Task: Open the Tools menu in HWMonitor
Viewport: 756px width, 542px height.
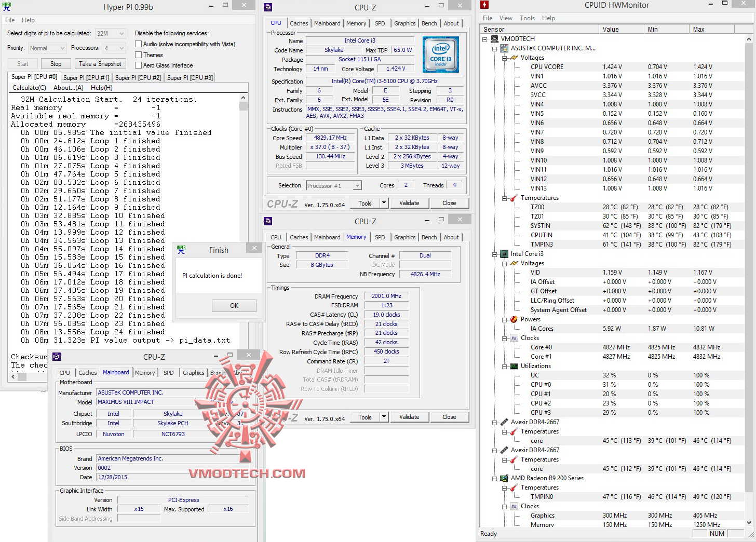Action: click(527, 18)
